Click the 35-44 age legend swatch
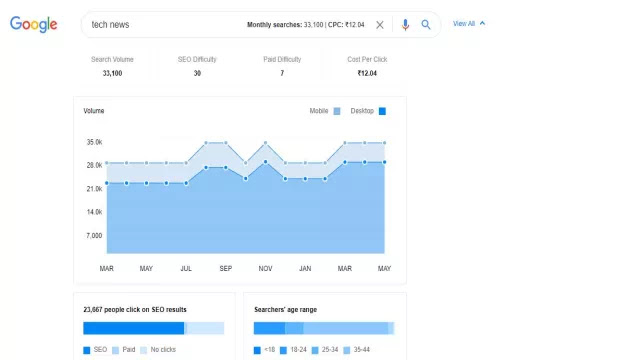This screenshot has height=360, width=640. (347, 350)
